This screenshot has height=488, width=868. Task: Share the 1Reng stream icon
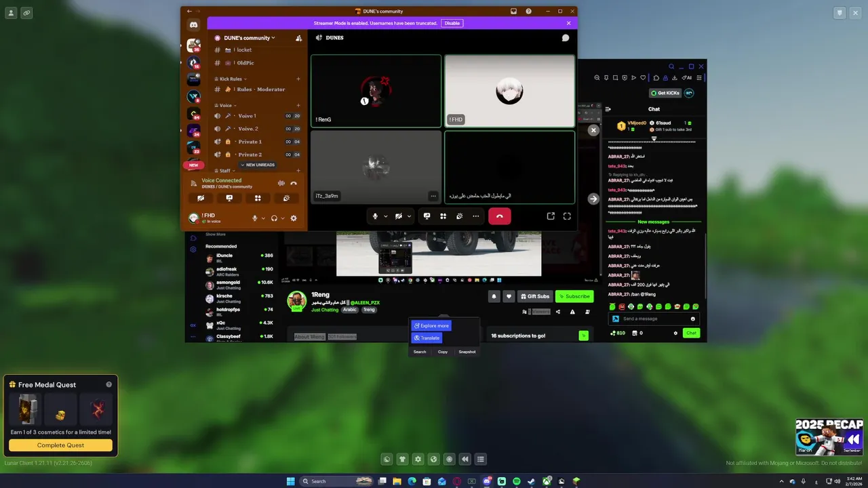pyautogui.click(x=558, y=312)
